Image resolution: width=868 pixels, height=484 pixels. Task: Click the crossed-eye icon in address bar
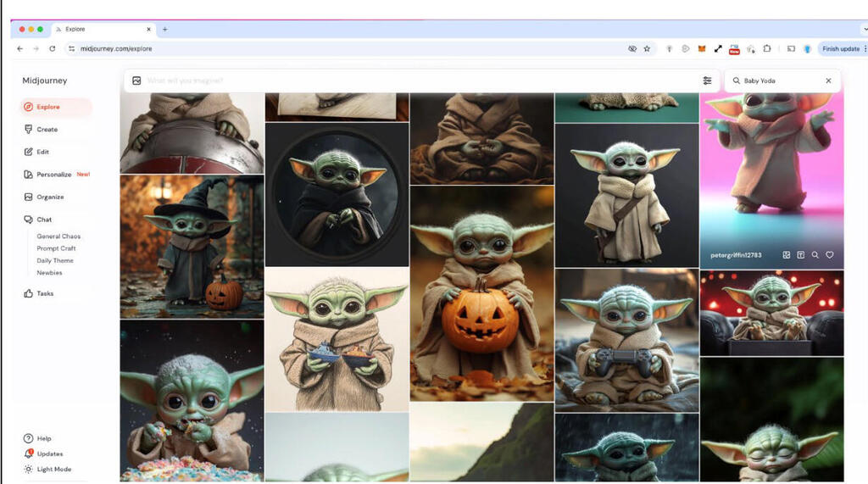click(632, 48)
